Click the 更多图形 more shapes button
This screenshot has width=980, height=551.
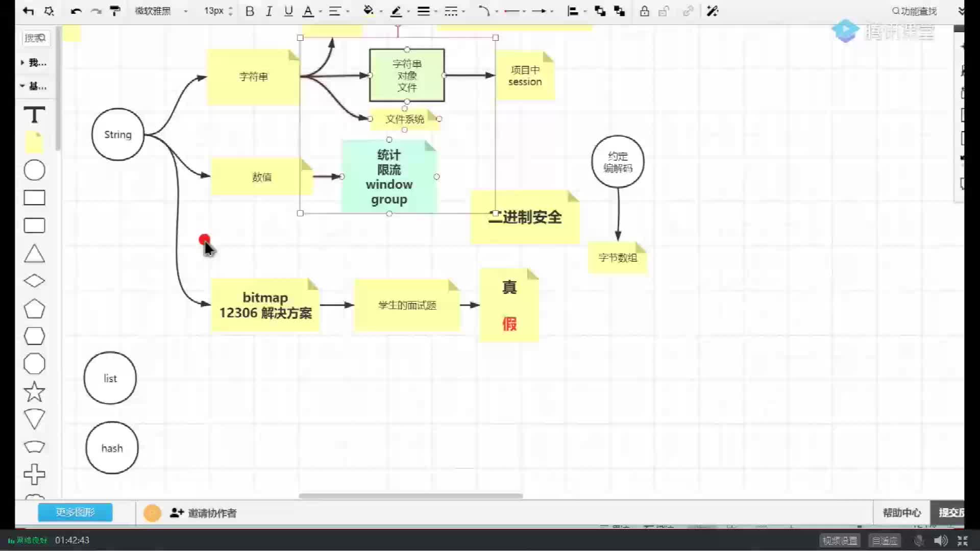tap(75, 512)
